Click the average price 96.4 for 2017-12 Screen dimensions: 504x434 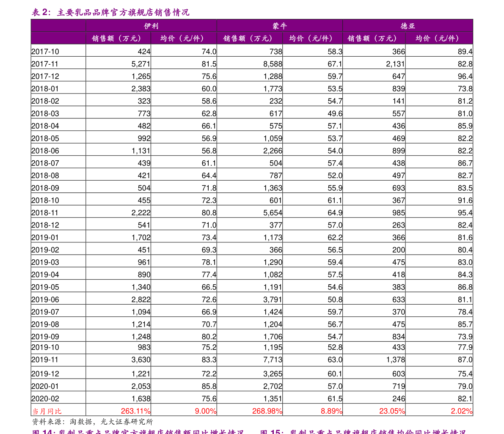[465, 77]
